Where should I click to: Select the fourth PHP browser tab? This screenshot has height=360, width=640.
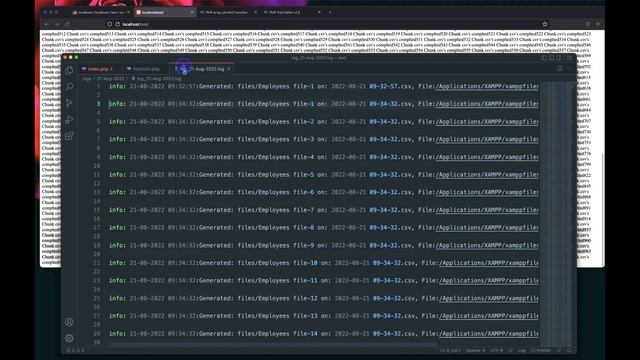(x=291, y=12)
